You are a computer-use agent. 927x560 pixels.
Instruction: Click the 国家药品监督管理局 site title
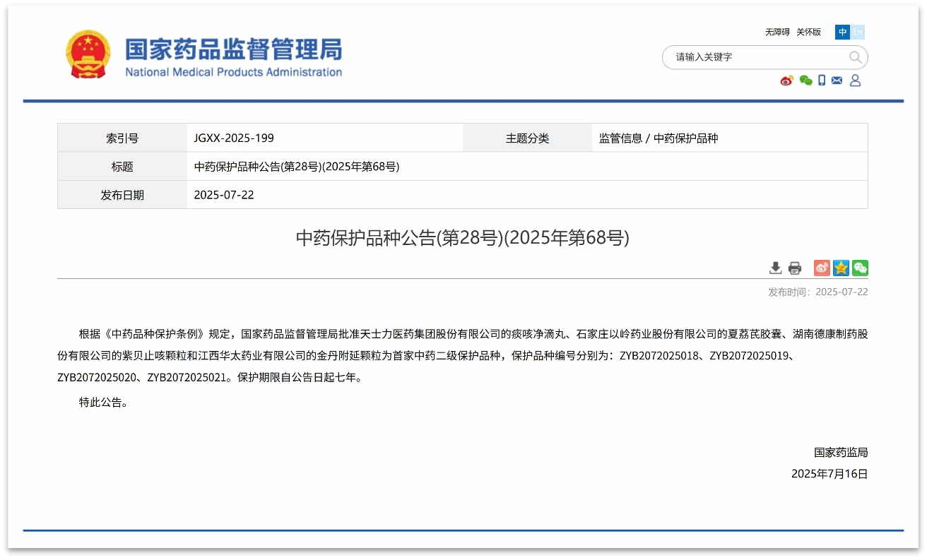(234, 50)
